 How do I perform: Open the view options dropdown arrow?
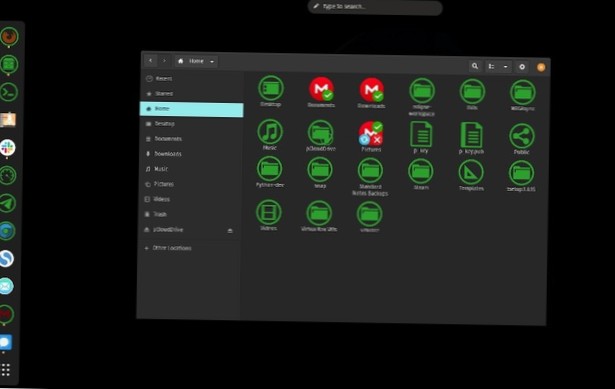click(505, 67)
